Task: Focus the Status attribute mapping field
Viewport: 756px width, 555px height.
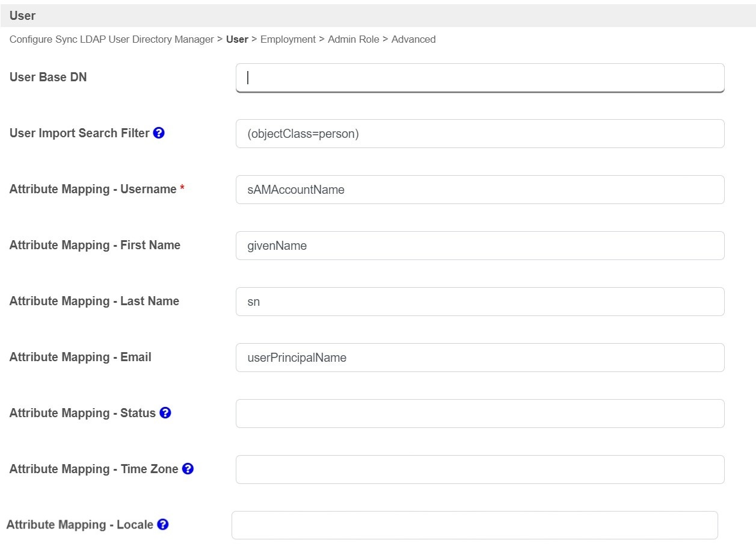Action: tap(479, 414)
